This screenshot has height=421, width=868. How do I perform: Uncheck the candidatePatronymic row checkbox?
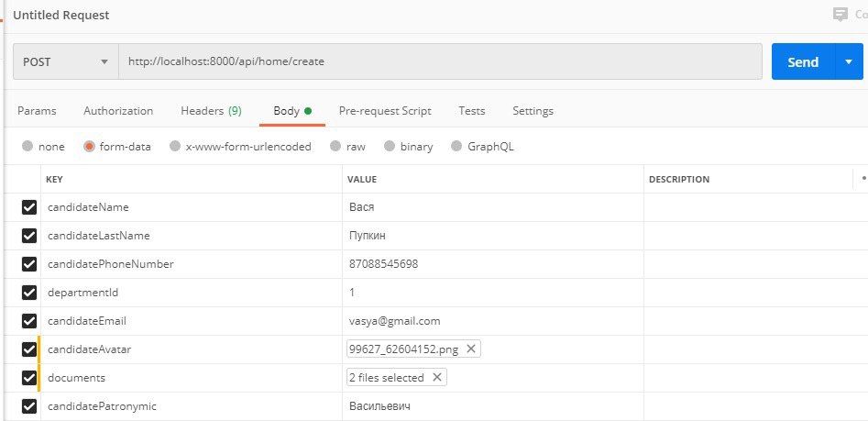pos(28,406)
